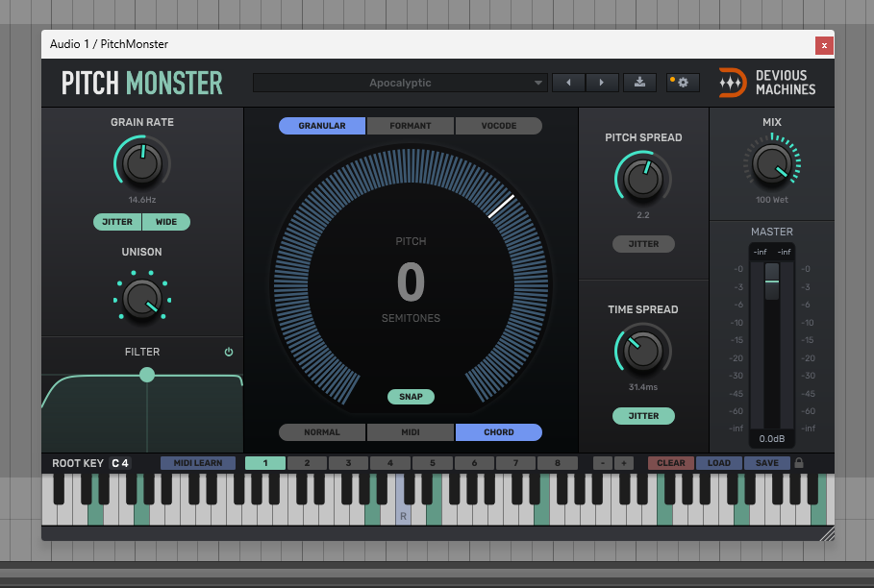Click the white pitch dial indicator line
The height and width of the screenshot is (588, 874).
501,206
